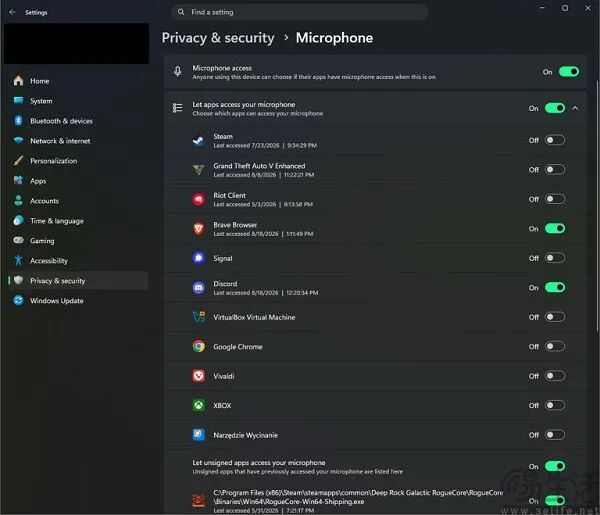
Task: Toggle Let unsigned apps access your microphone
Action: click(x=555, y=466)
